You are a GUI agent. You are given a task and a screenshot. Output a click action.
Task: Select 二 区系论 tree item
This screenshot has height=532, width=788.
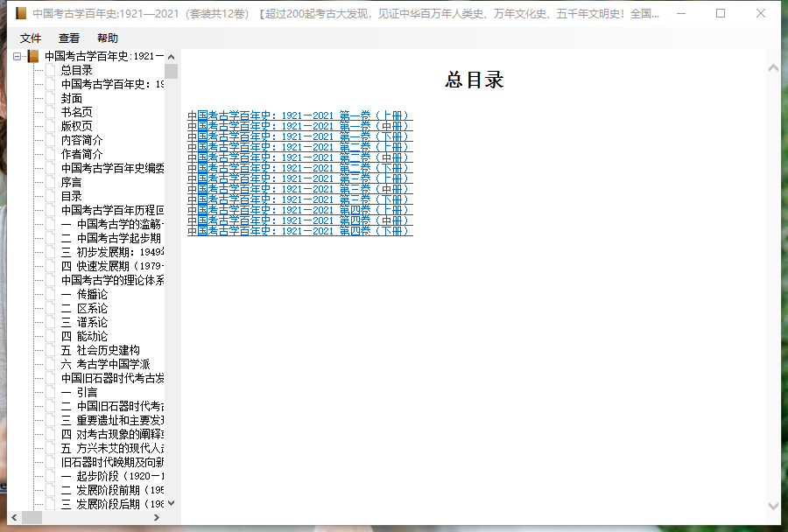tap(84, 309)
